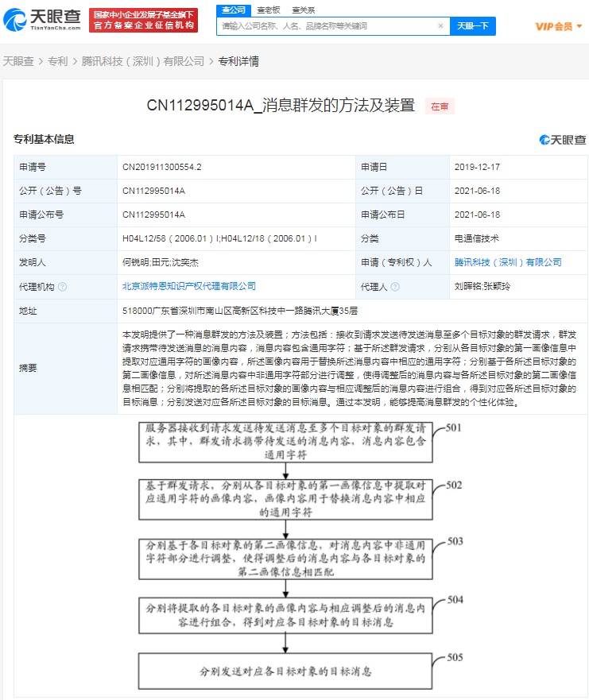
Task: Click the 天眼一下 search button
Action: click(472, 26)
